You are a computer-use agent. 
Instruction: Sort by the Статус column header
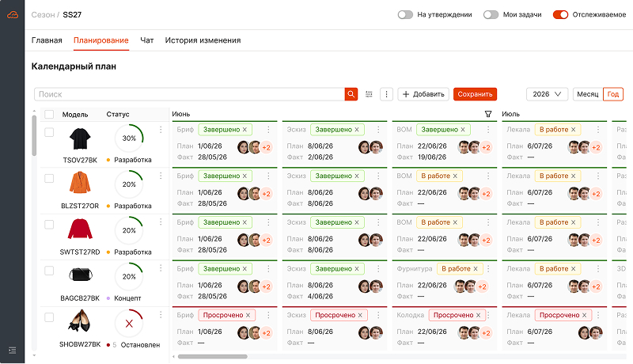118,115
